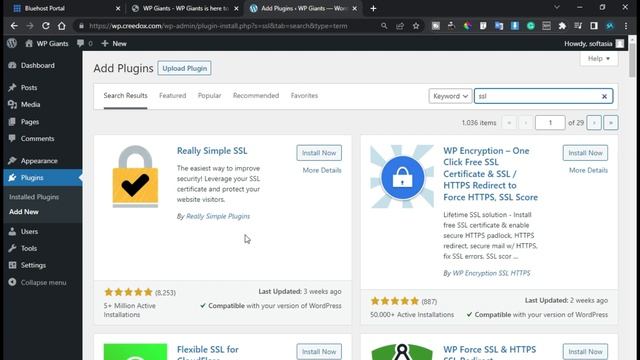The height and width of the screenshot is (360, 640).
Task: Close the WP Giants site tab
Action: click(236, 8)
